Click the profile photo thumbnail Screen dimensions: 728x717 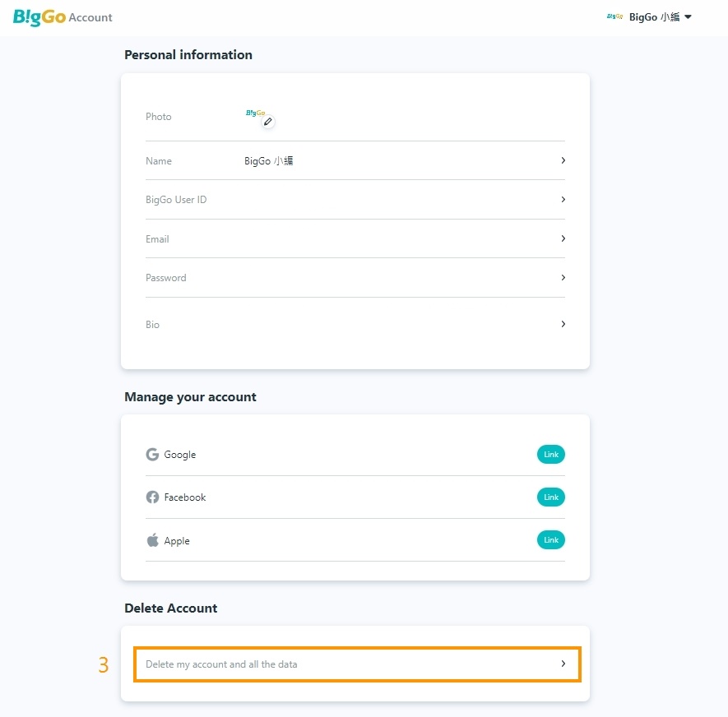pyautogui.click(x=254, y=113)
